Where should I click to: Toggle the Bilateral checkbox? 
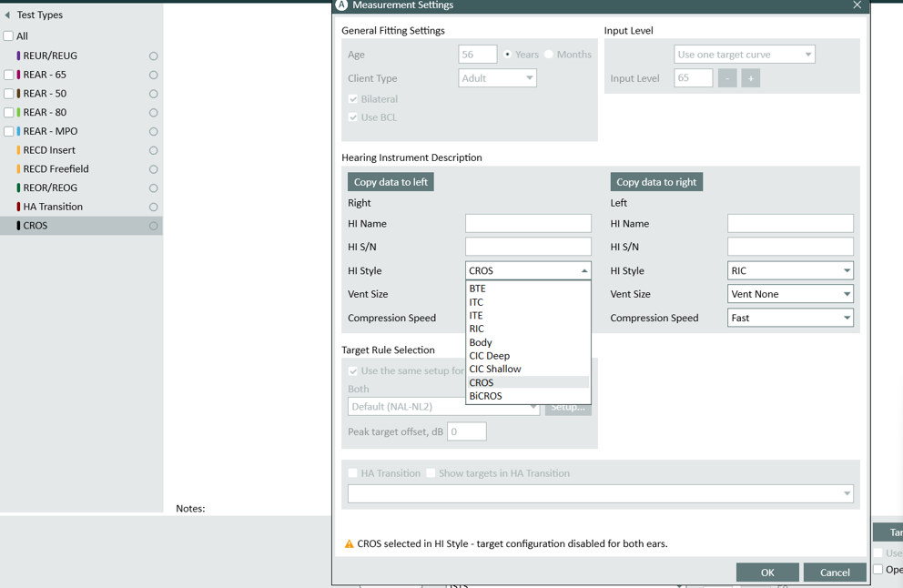[353, 99]
